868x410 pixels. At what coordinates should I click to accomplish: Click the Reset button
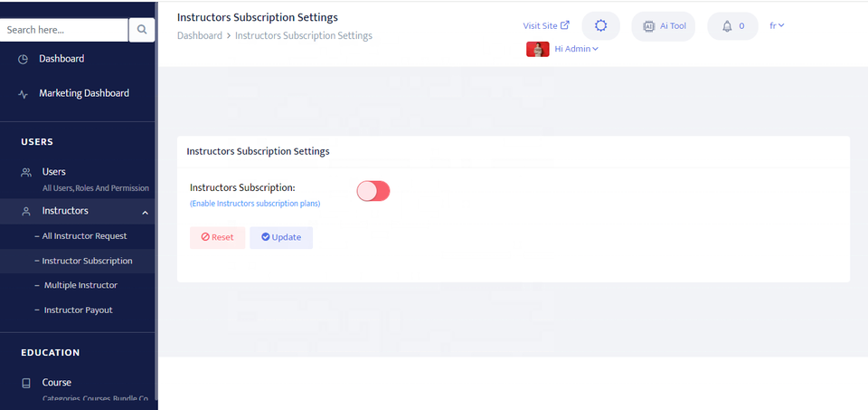click(x=217, y=237)
